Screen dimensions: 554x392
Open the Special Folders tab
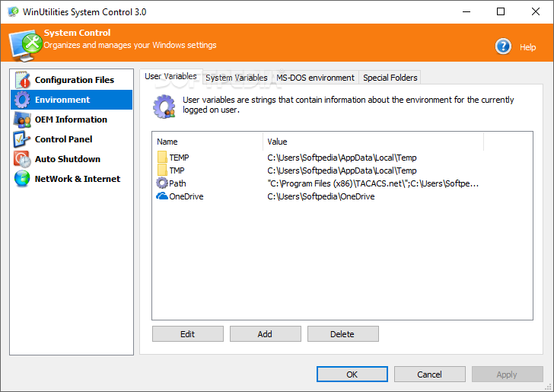pyautogui.click(x=390, y=78)
